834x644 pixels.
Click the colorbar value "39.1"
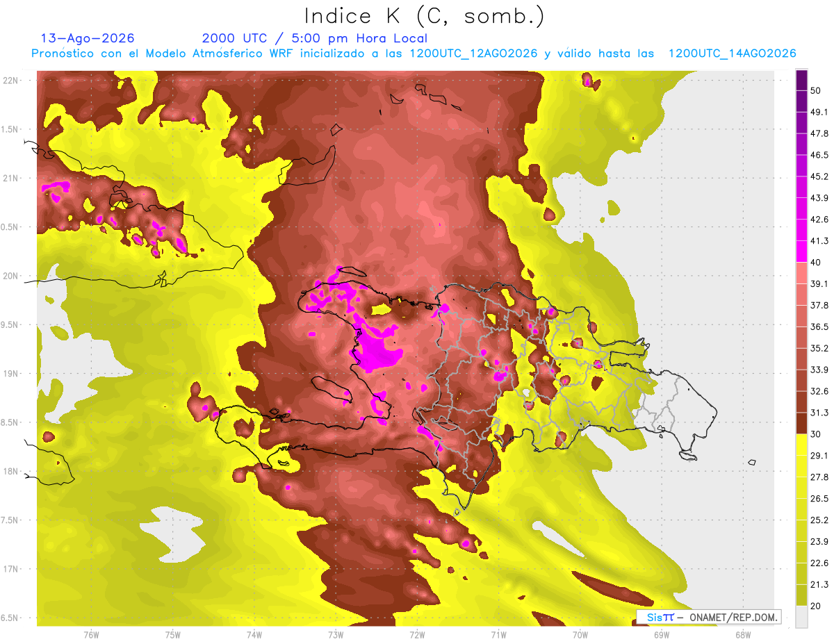click(x=819, y=283)
